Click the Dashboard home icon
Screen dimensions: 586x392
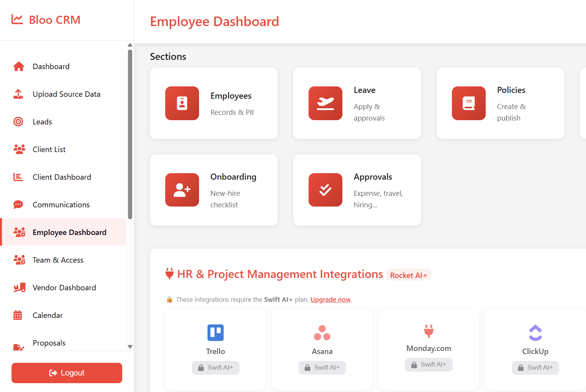tap(18, 66)
